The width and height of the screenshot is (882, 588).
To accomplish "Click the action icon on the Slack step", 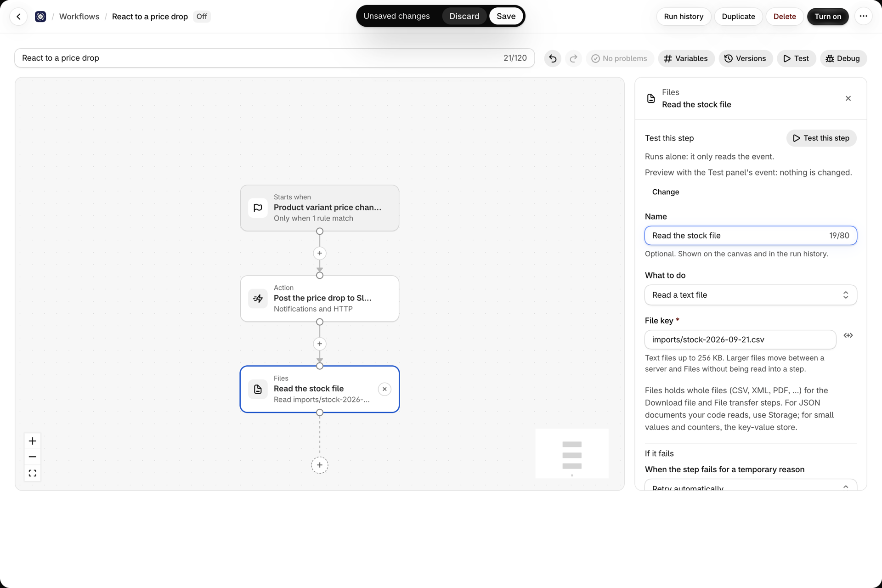I will 258,299.
